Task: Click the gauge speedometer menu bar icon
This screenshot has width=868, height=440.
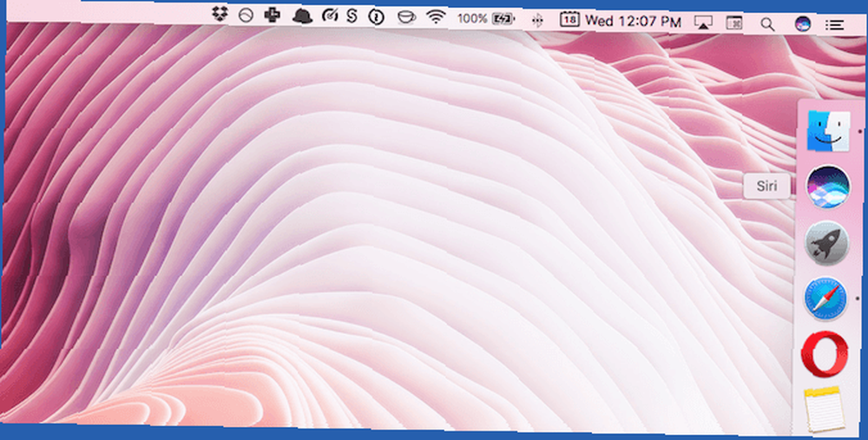Action: coord(330,16)
